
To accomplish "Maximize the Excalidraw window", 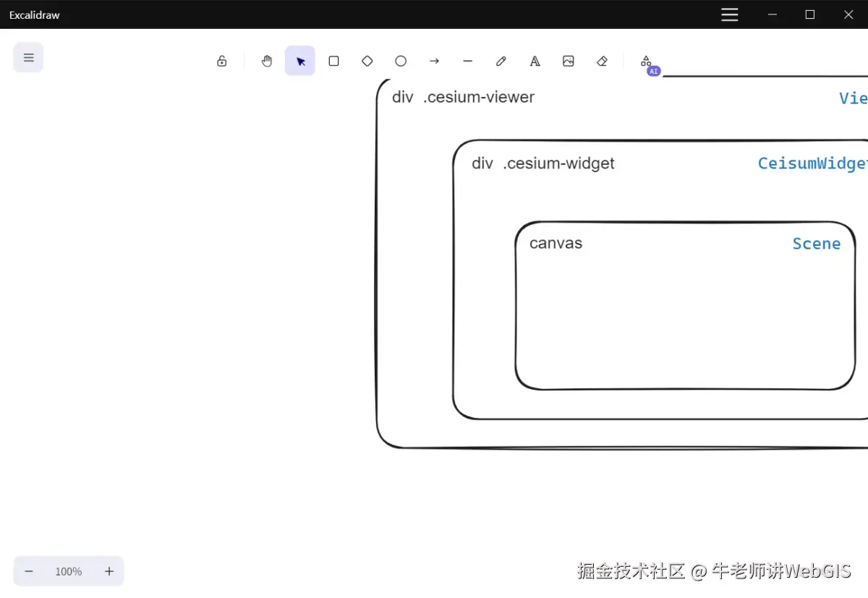I will [810, 14].
